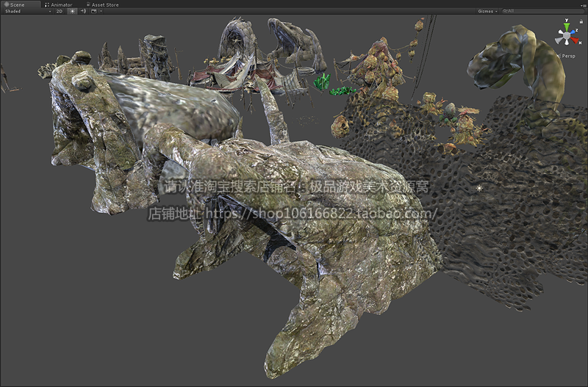Image resolution: width=588 pixels, height=387 pixels.
Task: Toggle the scene gizmo rotation lock
Action: pos(581,22)
